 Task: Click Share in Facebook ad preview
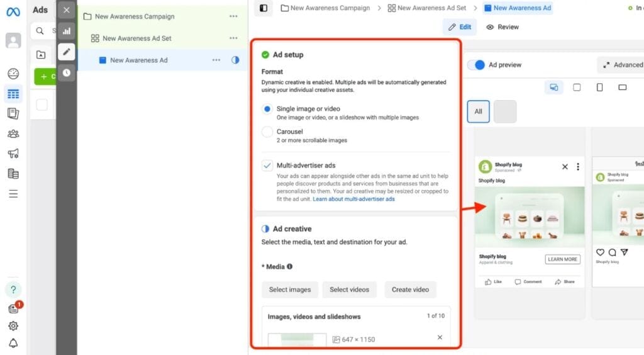coord(565,282)
